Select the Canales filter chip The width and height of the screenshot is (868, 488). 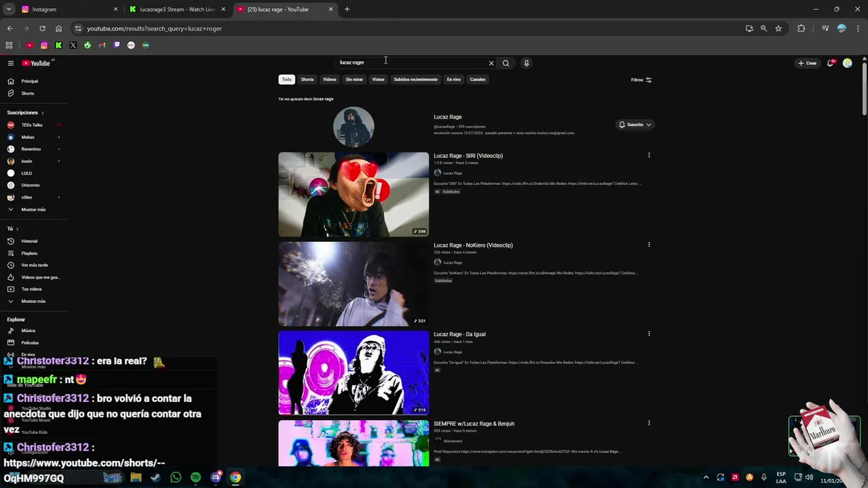478,79
